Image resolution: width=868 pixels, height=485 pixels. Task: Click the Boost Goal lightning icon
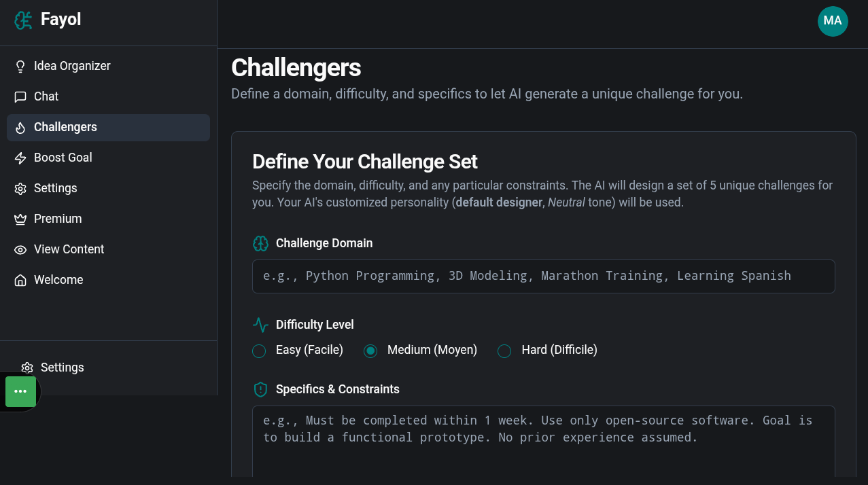click(20, 158)
